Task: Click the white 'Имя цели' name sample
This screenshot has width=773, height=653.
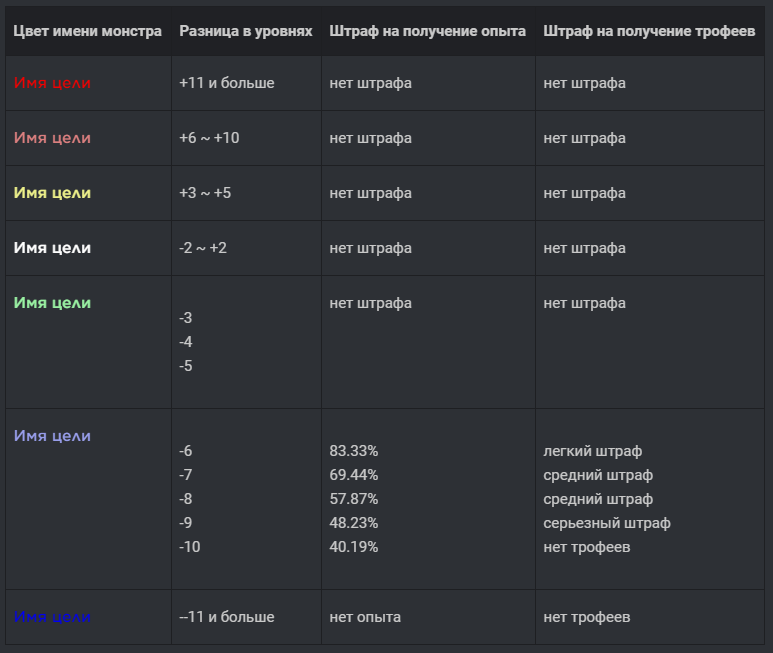Action: click(52, 248)
